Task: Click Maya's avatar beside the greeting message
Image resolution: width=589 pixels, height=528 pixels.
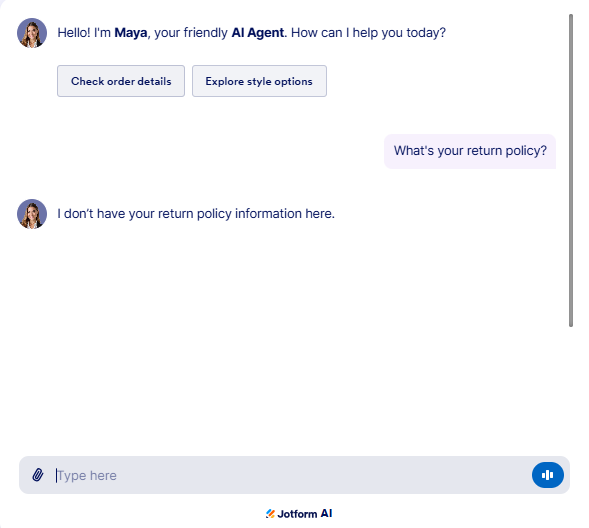Action: pos(32,33)
